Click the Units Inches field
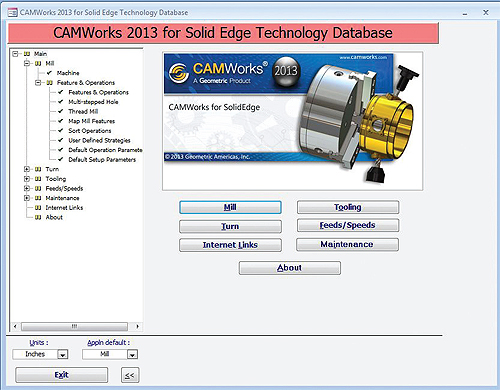Image resolution: width=500 pixels, height=390 pixels. tap(35, 354)
